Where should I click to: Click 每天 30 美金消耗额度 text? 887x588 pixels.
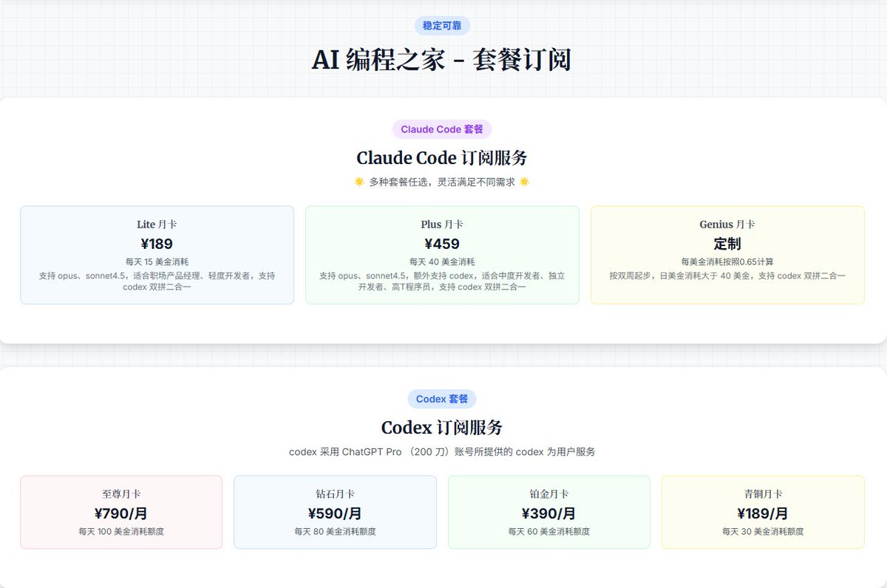pos(763,531)
